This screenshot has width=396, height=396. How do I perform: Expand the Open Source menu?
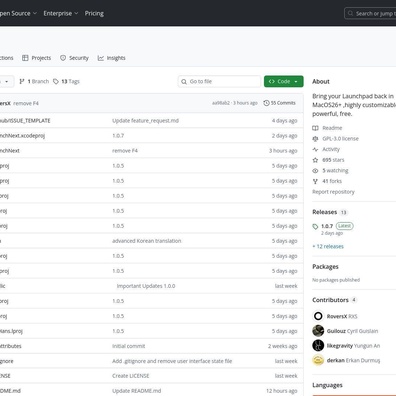click(x=17, y=13)
